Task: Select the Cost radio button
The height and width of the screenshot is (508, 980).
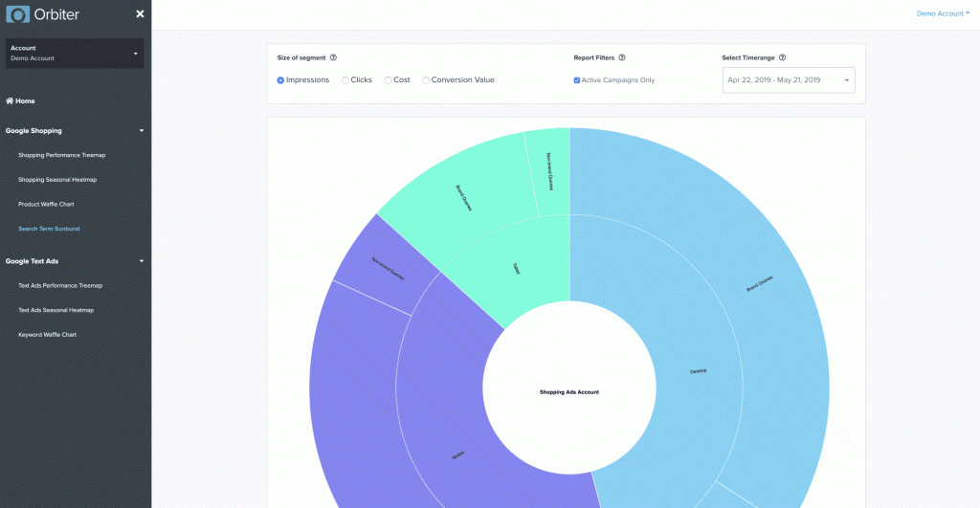Action: pos(389,80)
